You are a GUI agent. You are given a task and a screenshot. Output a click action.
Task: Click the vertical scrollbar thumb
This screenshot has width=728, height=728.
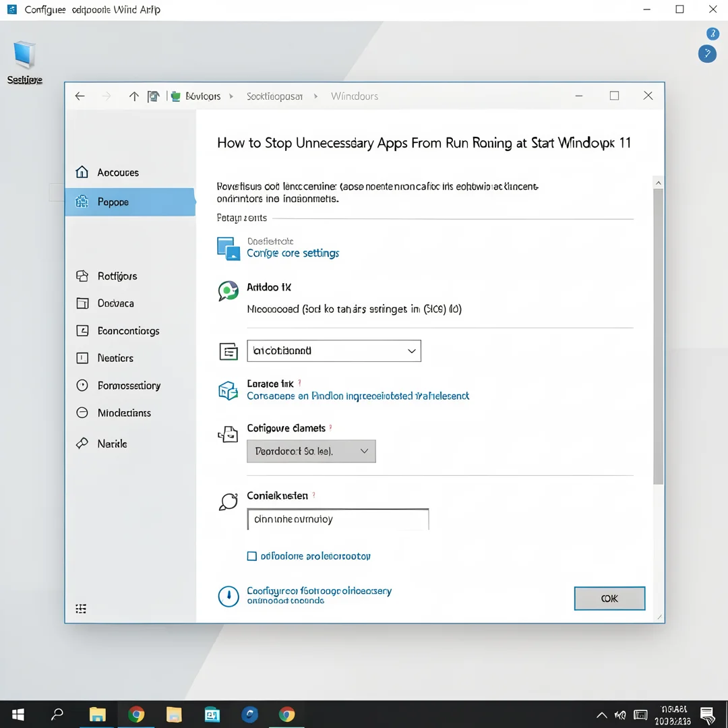[658, 336]
